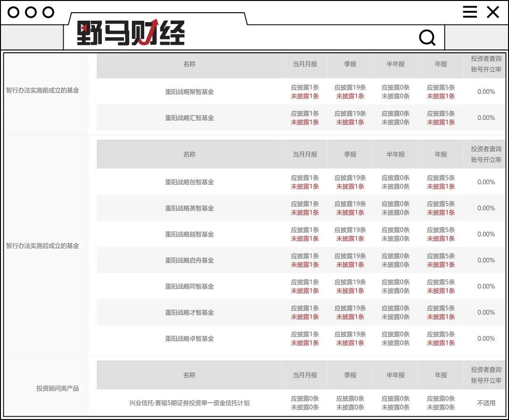Click 卓智基金 annual report cell
This screenshot has height=420, width=509.
coord(441,338)
